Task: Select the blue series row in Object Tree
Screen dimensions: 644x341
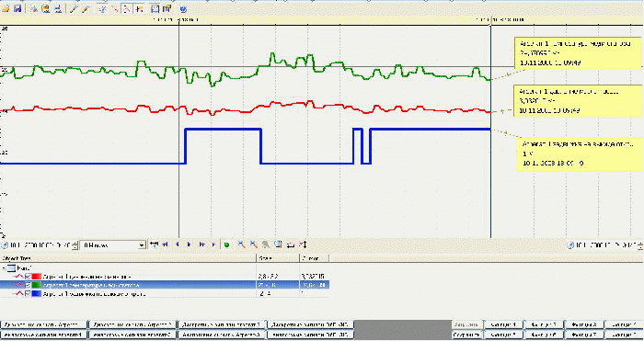Action: click(165, 294)
